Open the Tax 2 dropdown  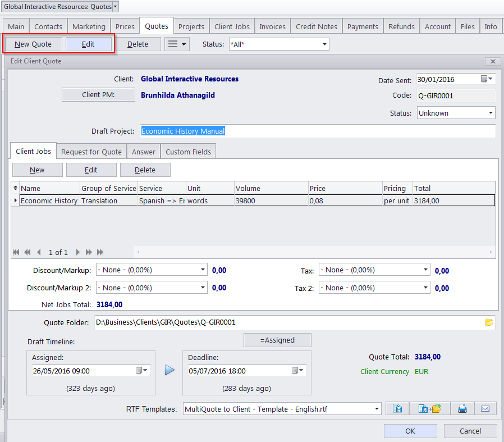click(x=425, y=288)
